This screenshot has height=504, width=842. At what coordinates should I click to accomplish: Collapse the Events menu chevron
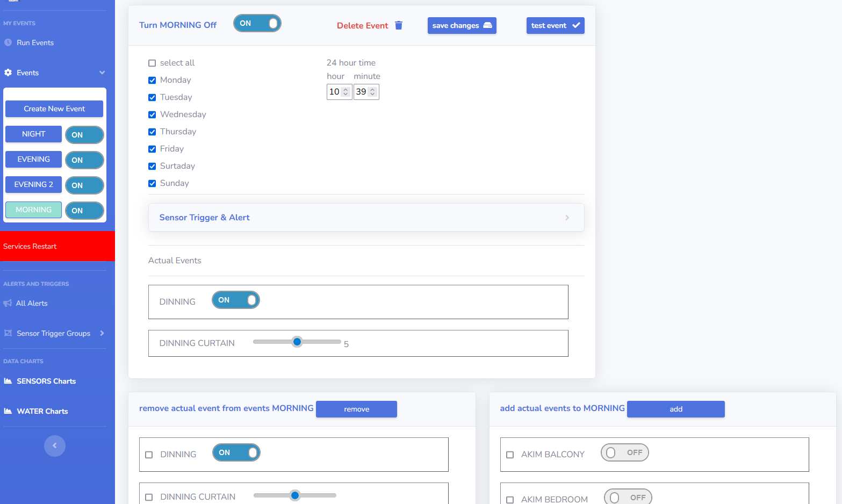tap(102, 73)
